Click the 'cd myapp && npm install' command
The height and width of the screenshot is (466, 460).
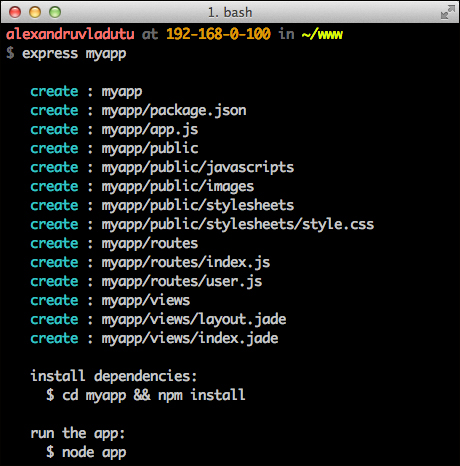tap(154, 395)
